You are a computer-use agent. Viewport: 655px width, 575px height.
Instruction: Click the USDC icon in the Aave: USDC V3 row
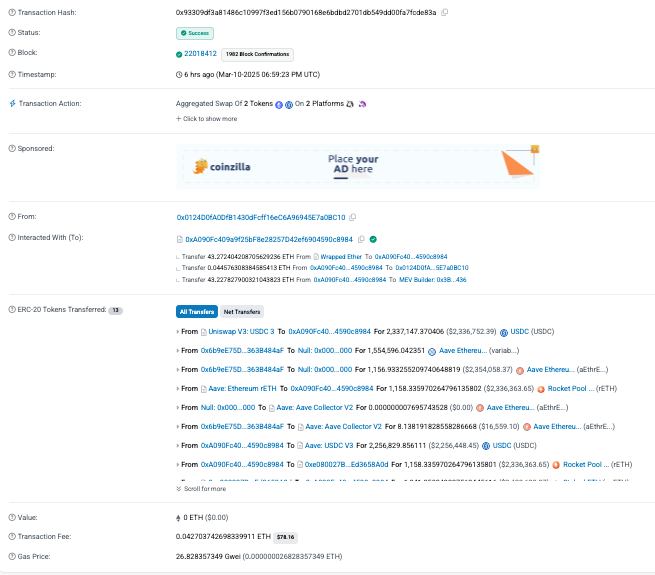tap(486, 446)
